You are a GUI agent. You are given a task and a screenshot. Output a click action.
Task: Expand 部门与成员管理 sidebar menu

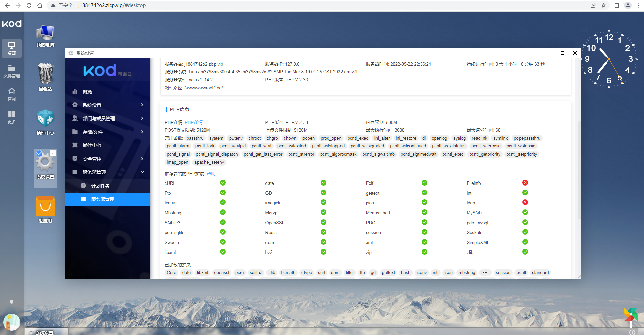(x=107, y=119)
